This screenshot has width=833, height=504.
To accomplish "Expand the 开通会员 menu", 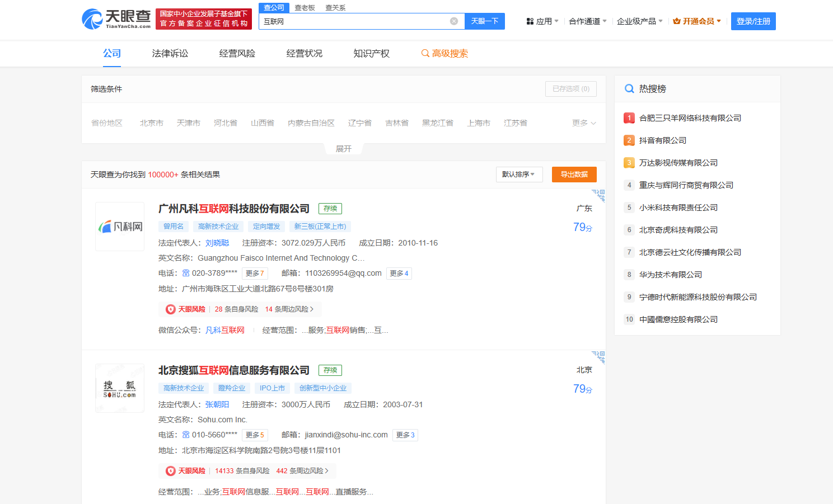I will [x=697, y=21].
